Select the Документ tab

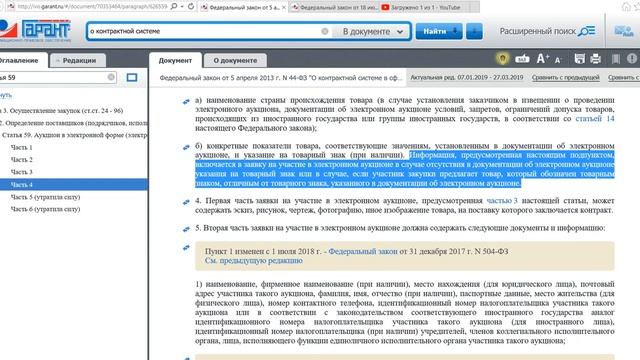tap(175, 60)
